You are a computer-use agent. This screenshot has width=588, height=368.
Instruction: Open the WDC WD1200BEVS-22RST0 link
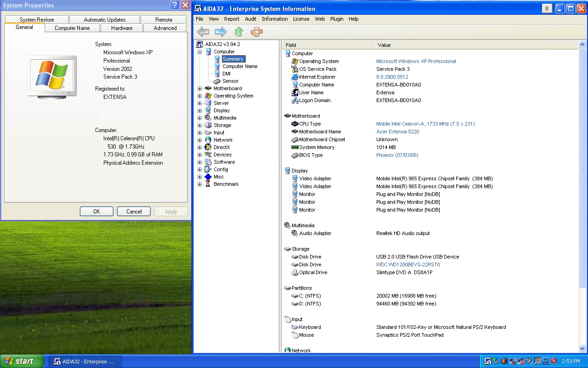tap(408, 264)
